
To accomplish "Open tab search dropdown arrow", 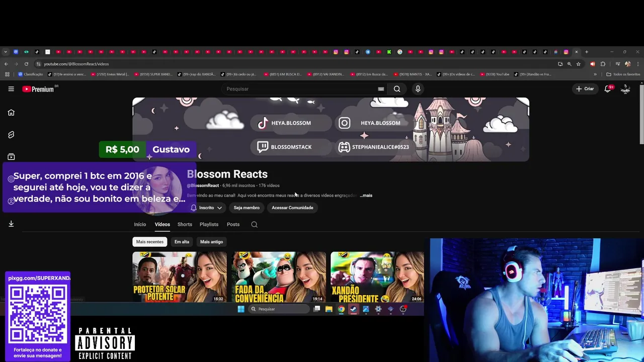I will coord(5,52).
